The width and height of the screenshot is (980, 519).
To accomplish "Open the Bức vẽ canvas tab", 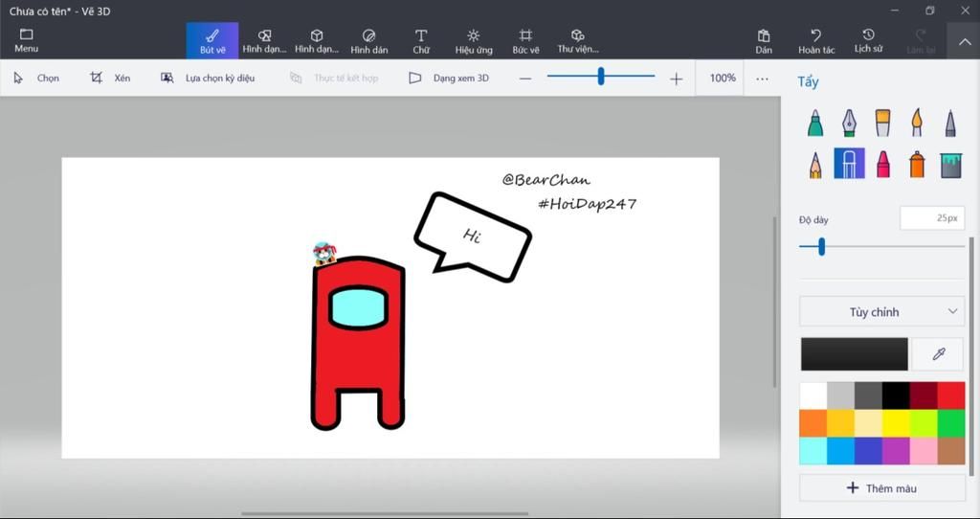I will 525,40.
